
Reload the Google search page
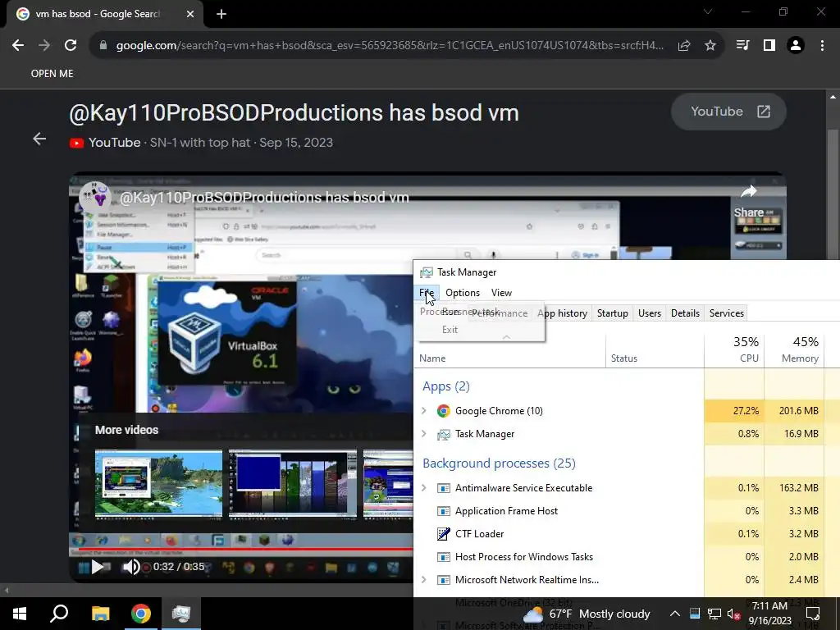71,46
